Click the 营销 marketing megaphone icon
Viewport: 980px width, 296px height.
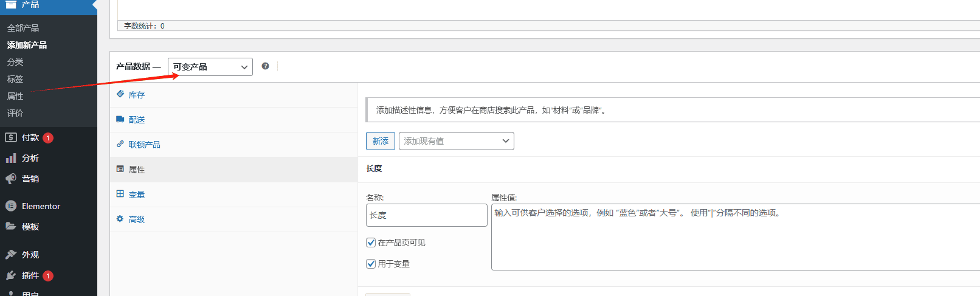11,179
